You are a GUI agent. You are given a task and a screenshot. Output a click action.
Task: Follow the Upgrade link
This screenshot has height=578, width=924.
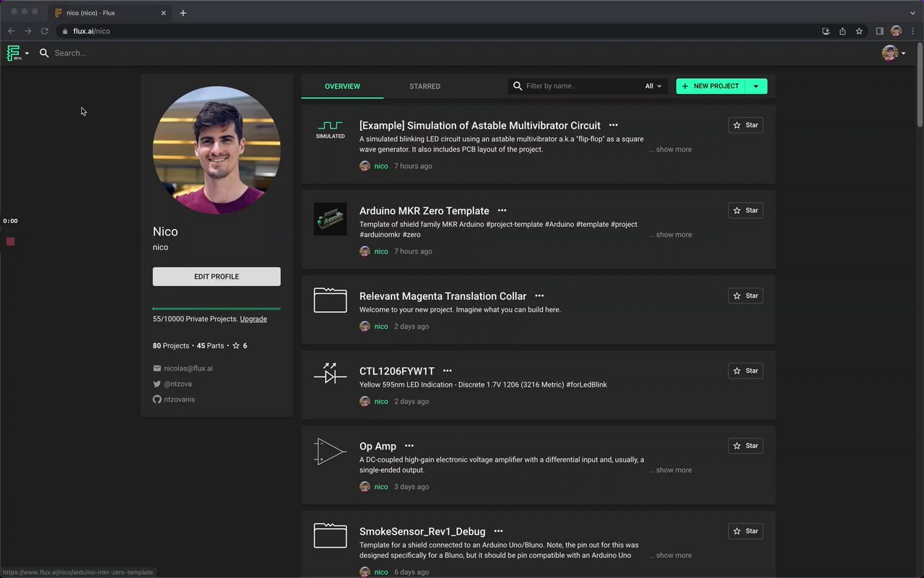pos(253,319)
